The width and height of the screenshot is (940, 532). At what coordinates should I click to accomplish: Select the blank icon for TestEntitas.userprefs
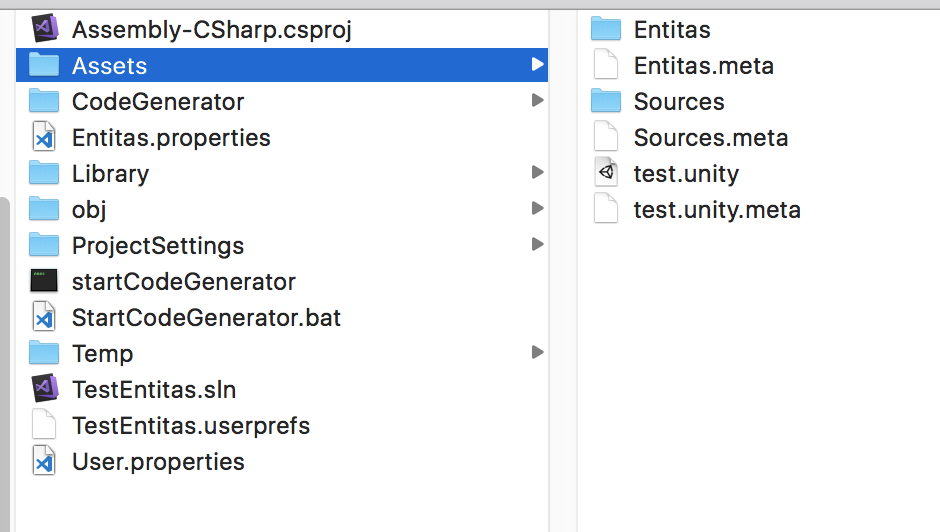point(44,425)
